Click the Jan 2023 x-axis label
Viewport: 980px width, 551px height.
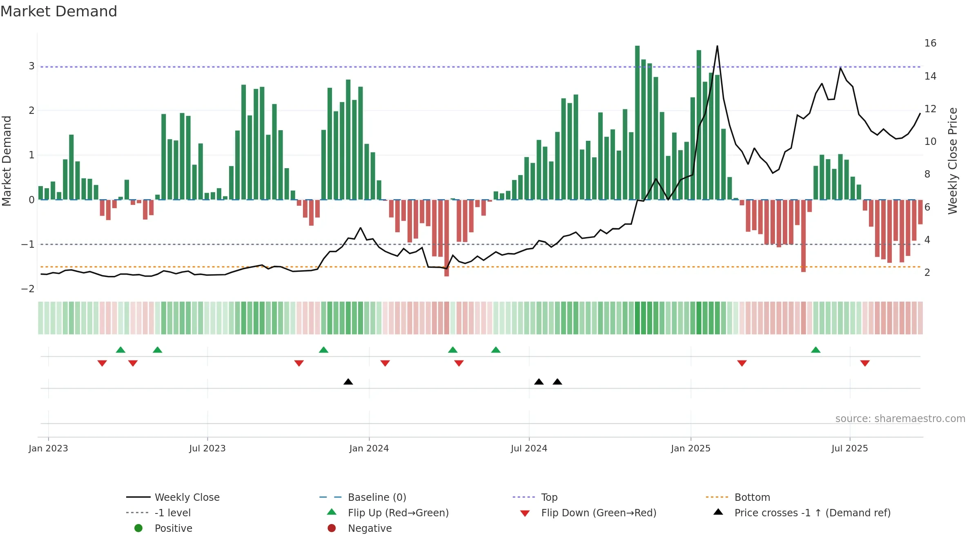click(x=48, y=448)
